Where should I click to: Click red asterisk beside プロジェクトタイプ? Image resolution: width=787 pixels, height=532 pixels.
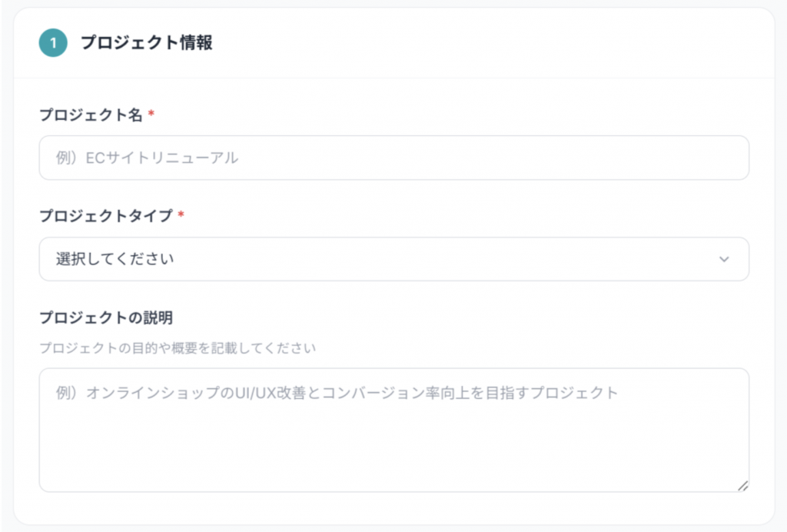click(181, 216)
